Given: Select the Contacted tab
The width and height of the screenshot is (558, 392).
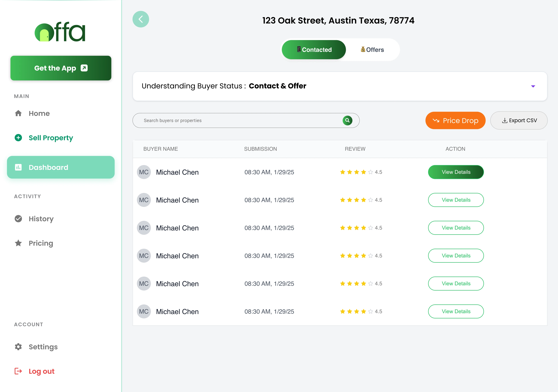Looking at the screenshot, I should pyautogui.click(x=314, y=50).
